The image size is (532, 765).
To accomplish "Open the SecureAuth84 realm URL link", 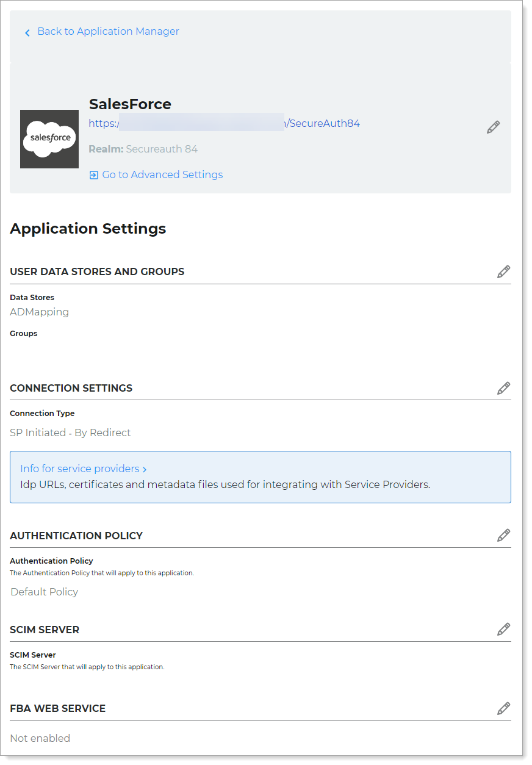I will pos(226,123).
